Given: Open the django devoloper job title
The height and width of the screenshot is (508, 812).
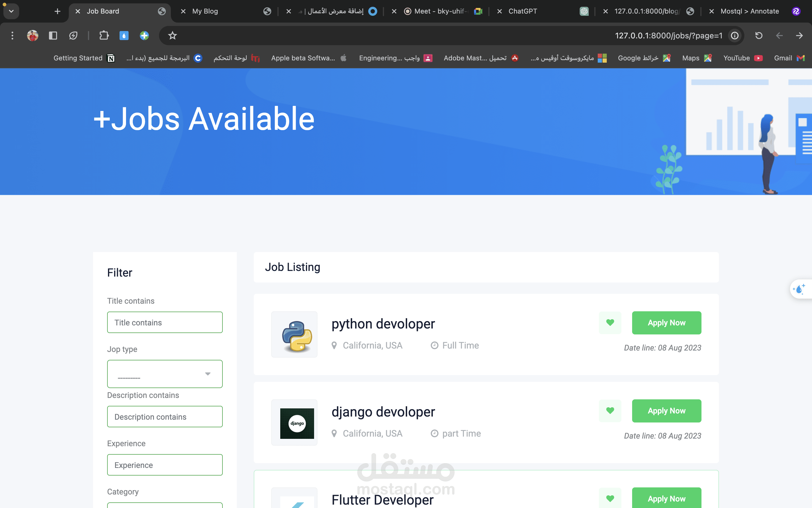Looking at the screenshot, I should pyautogui.click(x=383, y=412).
